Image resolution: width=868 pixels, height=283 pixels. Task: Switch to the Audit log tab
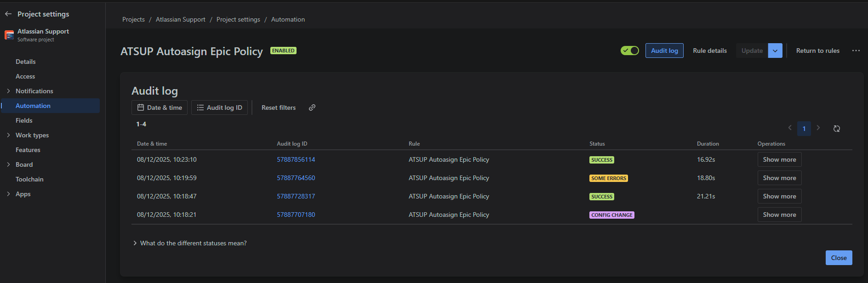point(664,51)
